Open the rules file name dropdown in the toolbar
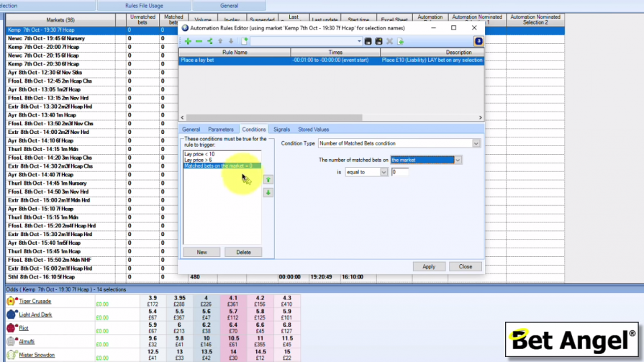This screenshot has height=362, width=644. point(359,42)
